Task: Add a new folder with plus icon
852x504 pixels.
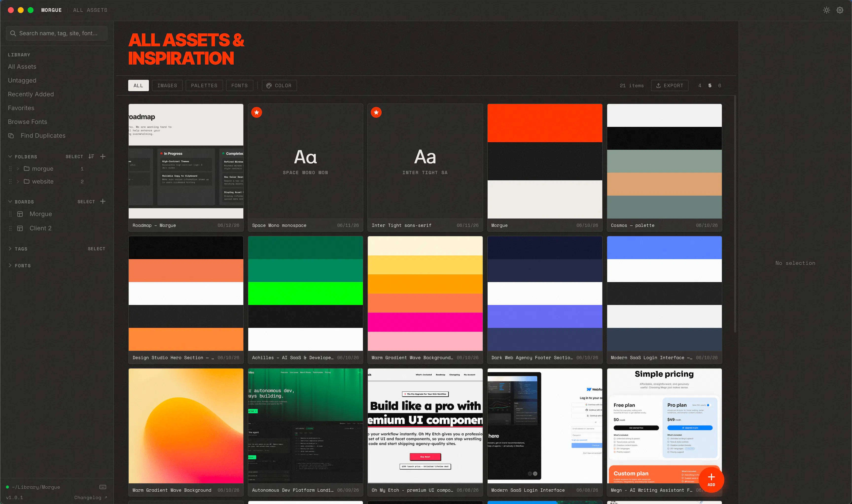Action: (103, 156)
